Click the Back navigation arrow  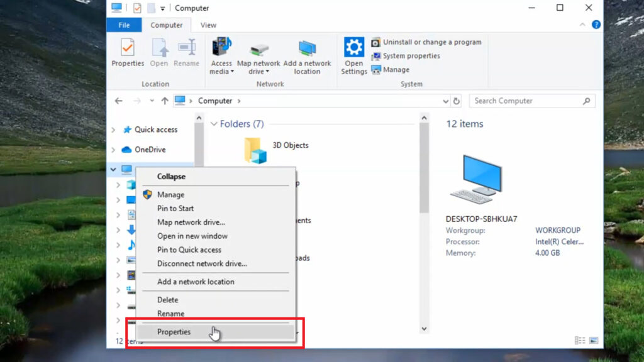pos(119,101)
